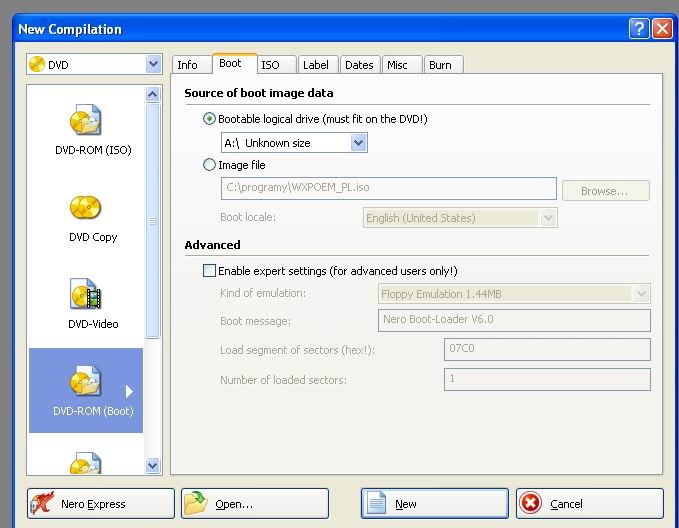Enable expert settings checkbox
This screenshot has width=679, height=528.
click(x=209, y=271)
